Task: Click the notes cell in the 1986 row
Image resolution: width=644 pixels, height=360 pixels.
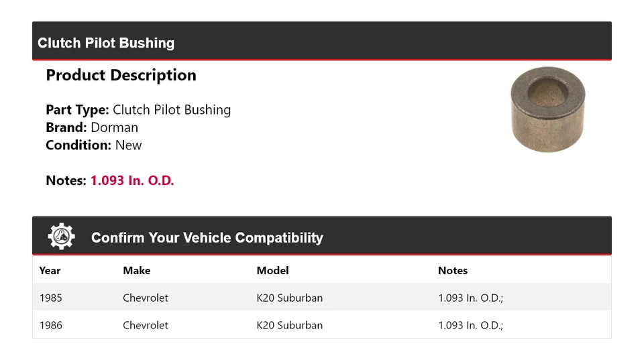Action: coord(470,325)
